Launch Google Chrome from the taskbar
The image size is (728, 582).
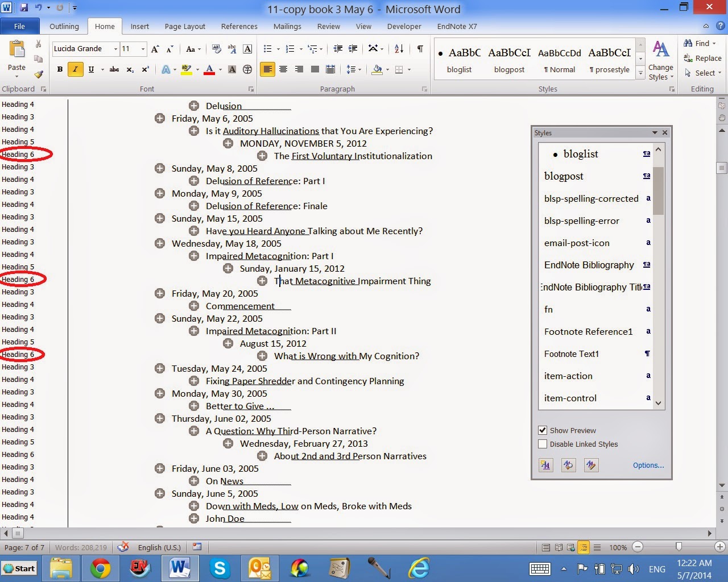coord(100,568)
